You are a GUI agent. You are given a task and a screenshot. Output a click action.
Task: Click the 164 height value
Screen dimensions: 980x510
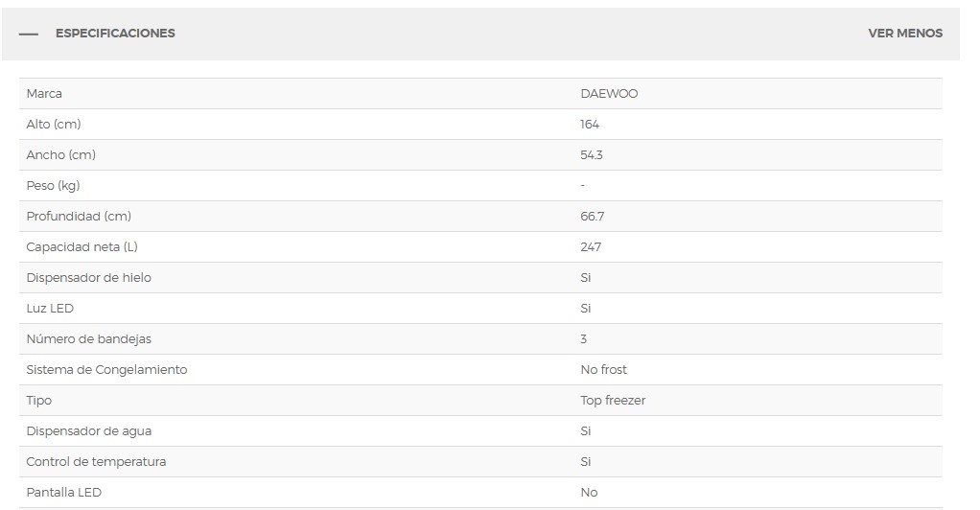590,125
